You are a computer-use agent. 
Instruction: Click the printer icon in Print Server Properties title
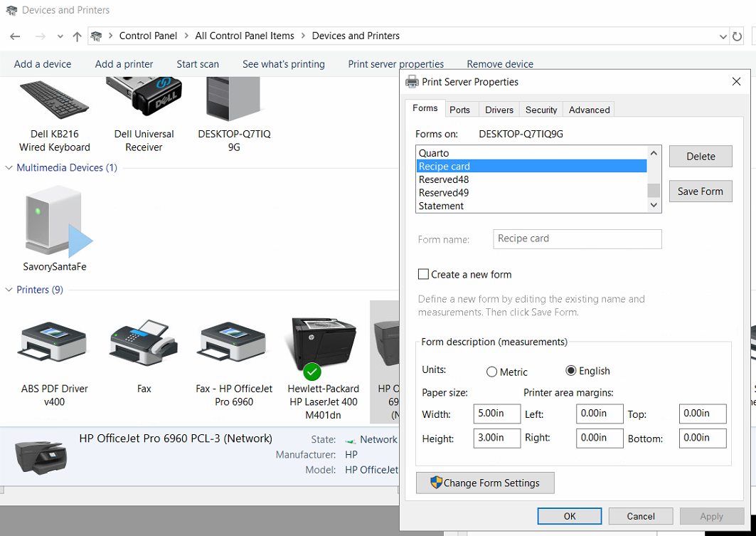(x=412, y=82)
